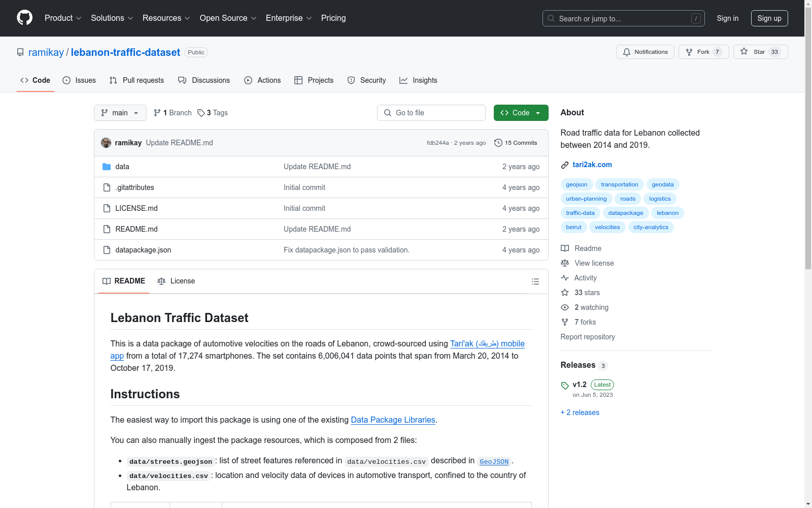Open the GeoJSON specification link
This screenshot has height=508, width=812.
[494, 462]
